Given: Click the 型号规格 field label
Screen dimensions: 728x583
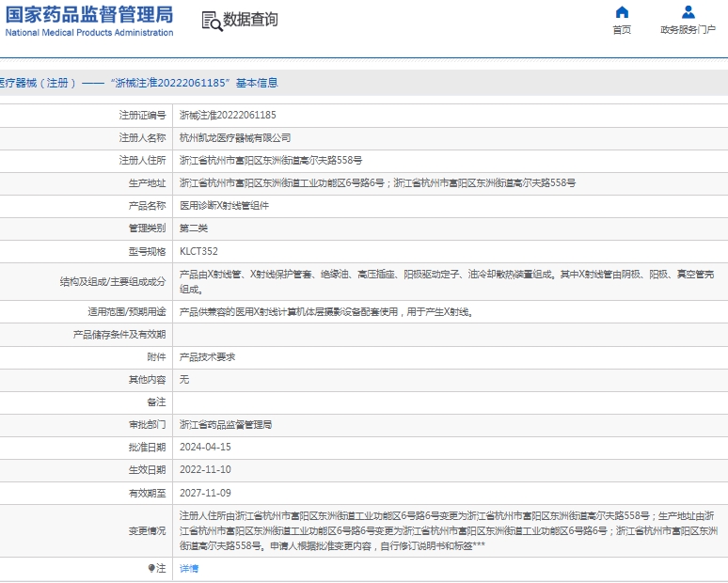Looking at the screenshot, I should coord(147,252).
